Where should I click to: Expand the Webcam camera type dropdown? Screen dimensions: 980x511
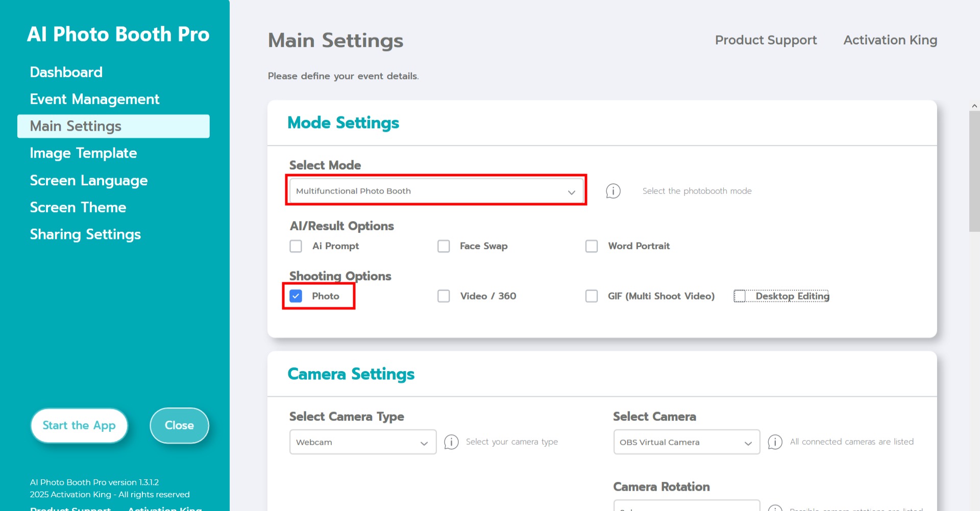coord(362,442)
